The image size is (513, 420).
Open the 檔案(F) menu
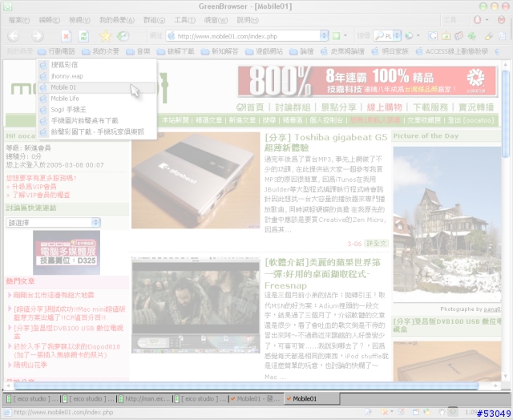click(19, 20)
